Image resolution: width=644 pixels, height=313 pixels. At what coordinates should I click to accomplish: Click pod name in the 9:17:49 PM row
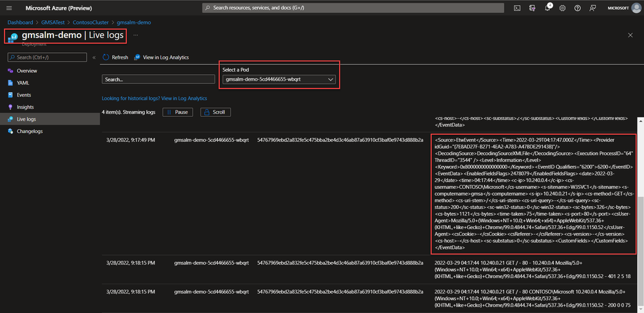pyautogui.click(x=211, y=140)
